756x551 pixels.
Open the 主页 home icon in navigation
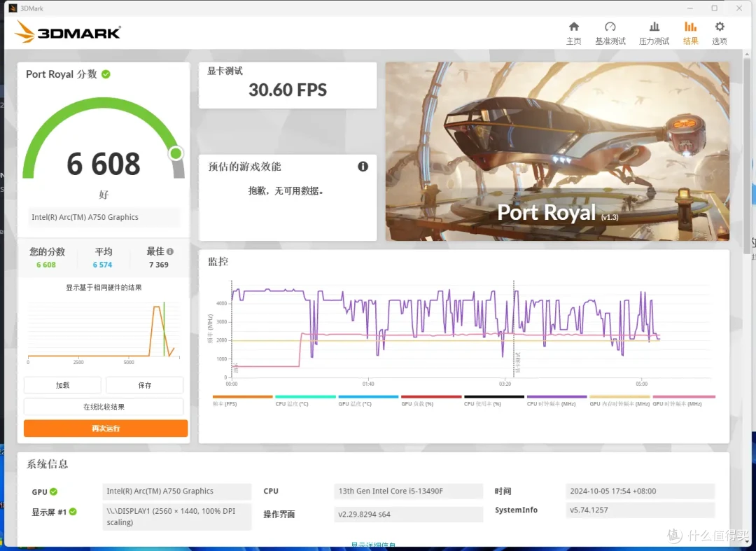574,27
